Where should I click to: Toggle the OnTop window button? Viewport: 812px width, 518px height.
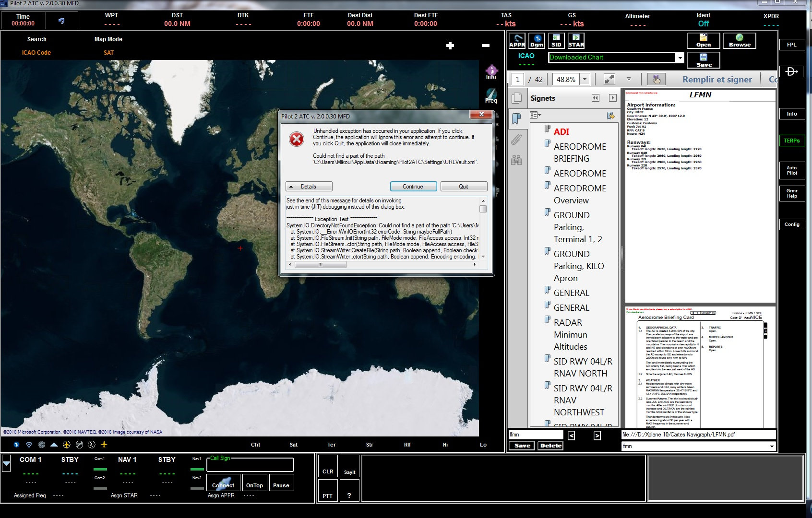click(254, 483)
